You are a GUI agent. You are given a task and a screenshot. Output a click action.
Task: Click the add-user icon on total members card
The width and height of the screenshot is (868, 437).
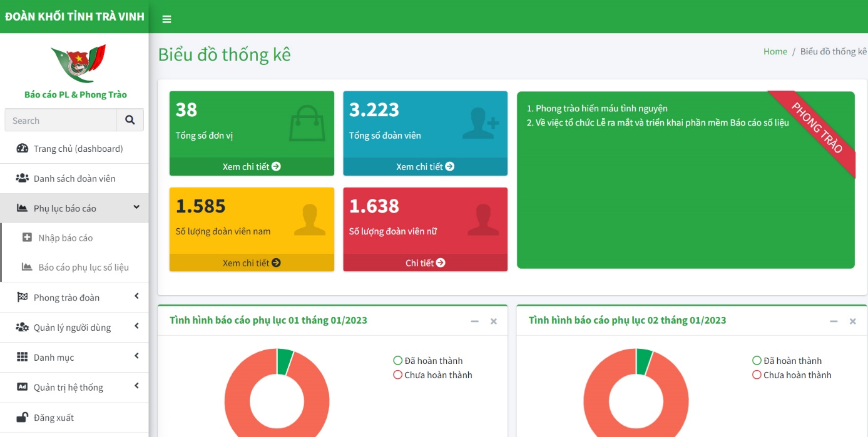coord(480,123)
